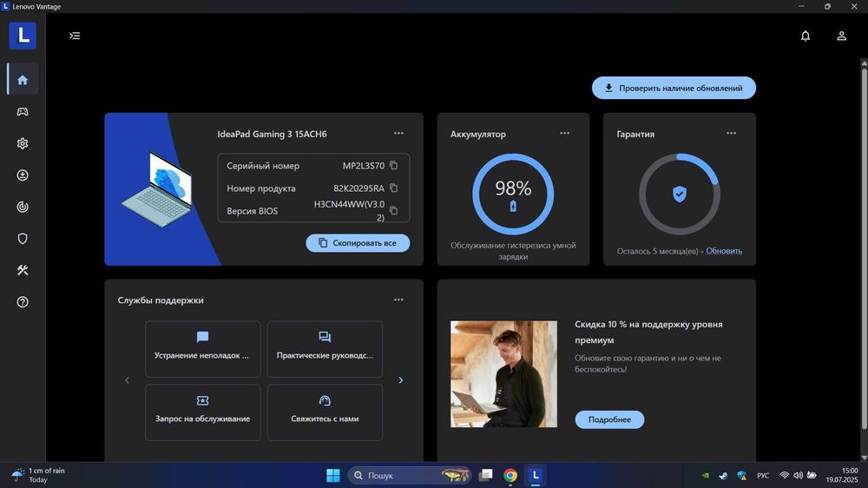Open notifications bell
This screenshot has width=868, height=488.
pos(806,36)
